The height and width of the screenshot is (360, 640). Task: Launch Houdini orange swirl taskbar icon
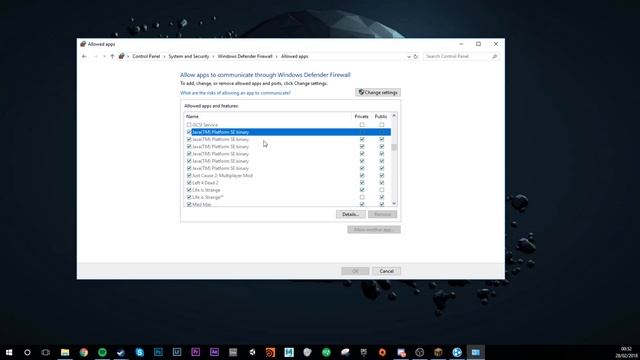click(x=270, y=352)
